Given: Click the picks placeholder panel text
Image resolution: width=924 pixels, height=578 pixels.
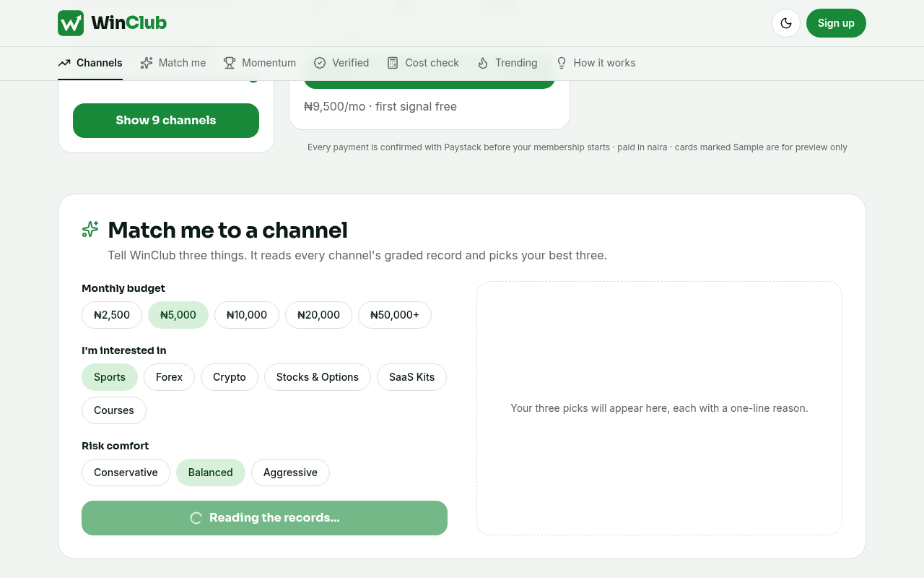Looking at the screenshot, I should 659,408.
